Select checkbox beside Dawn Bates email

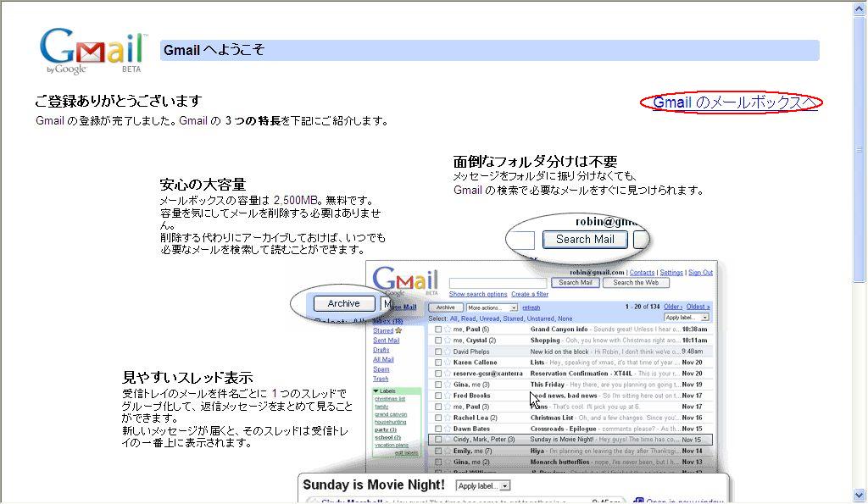438,429
